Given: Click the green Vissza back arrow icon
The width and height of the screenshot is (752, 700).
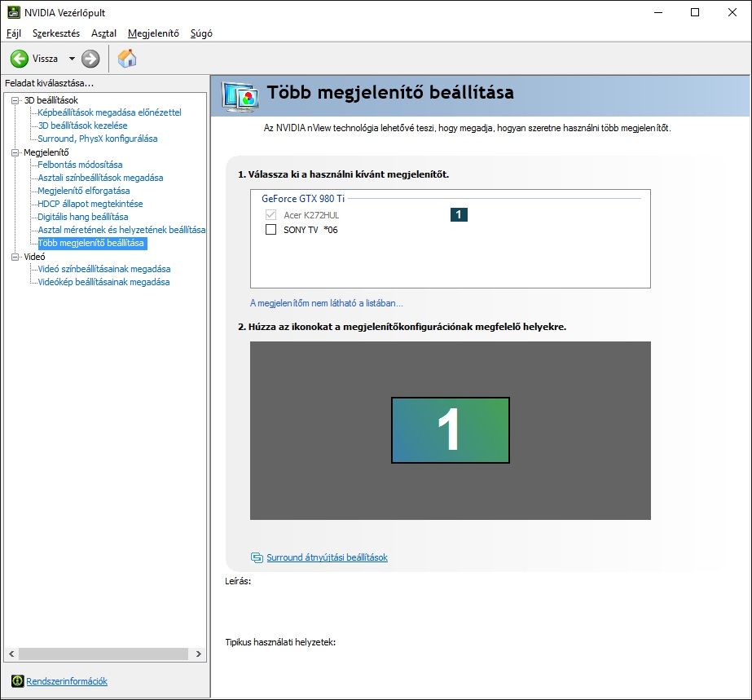Looking at the screenshot, I should pyautogui.click(x=20, y=59).
